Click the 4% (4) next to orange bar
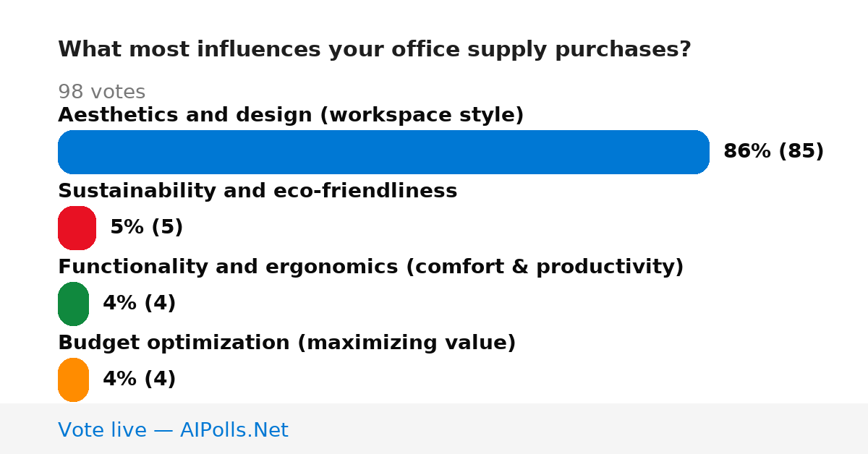 (140, 380)
